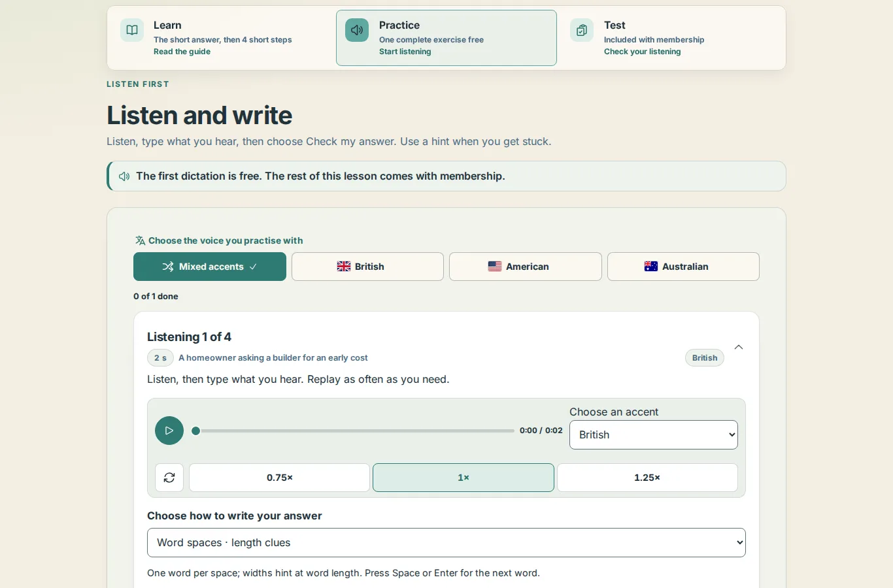Click the Check your listening link
Screen dimensions: 893x588
pos(643,52)
